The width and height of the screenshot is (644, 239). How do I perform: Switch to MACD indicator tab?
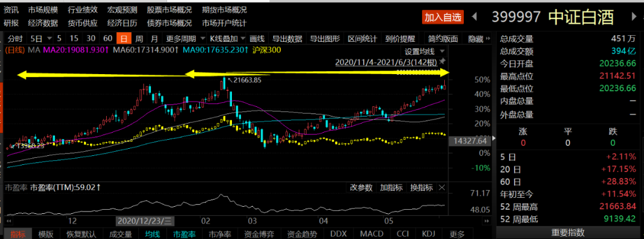point(371,234)
